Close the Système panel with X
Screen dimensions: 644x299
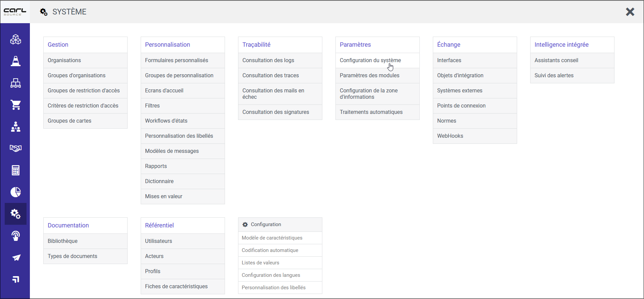pyautogui.click(x=630, y=12)
